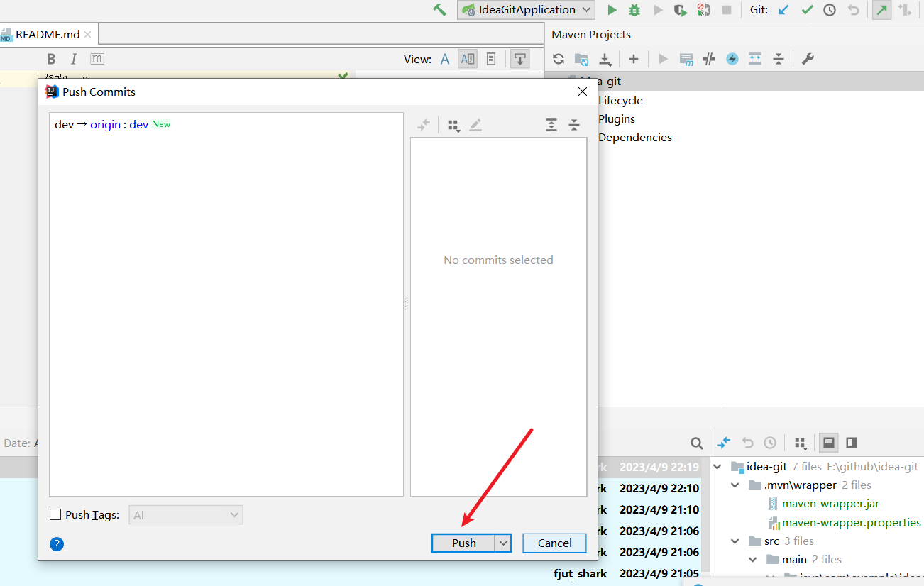
Task: Add Maven project plus icon
Action: click(x=634, y=59)
